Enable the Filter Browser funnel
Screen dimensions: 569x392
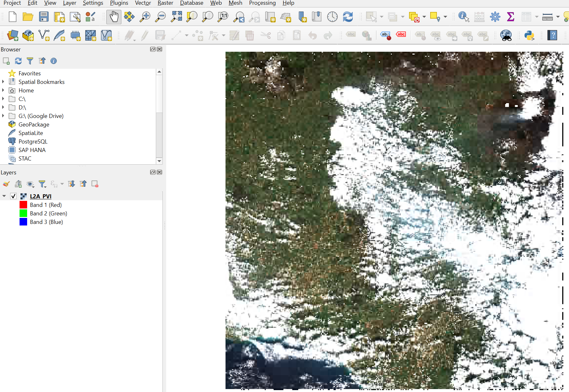(30, 61)
